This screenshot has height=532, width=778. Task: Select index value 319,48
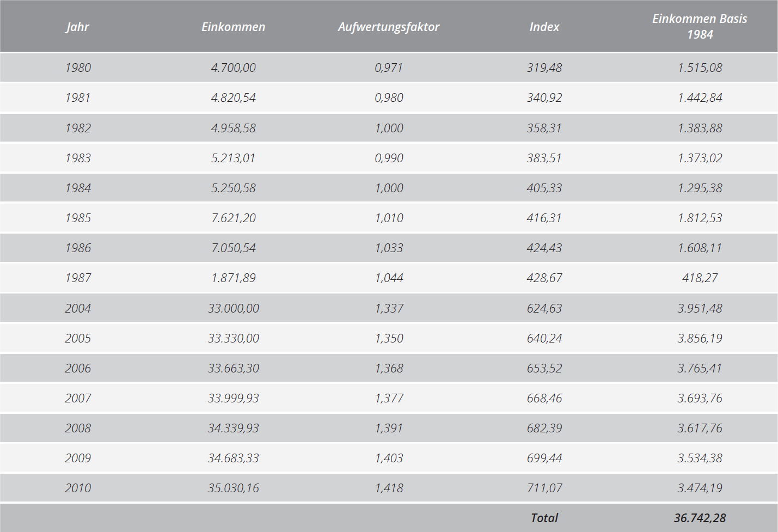[x=544, y=68]
